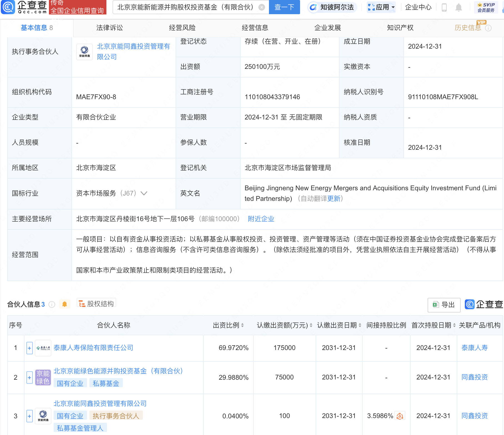The image size is (504, 435).
Task: Open the 应用 dropdown menu
Action: point(381,7)
